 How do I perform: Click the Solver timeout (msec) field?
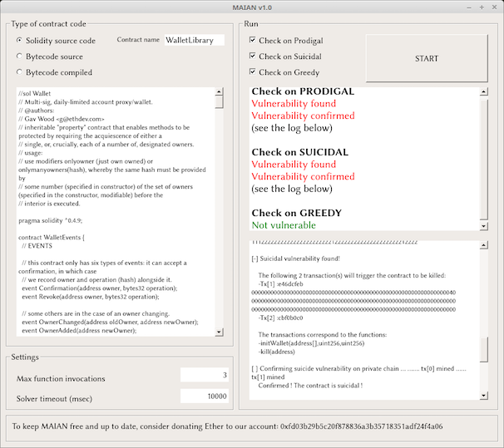point(205,396)
